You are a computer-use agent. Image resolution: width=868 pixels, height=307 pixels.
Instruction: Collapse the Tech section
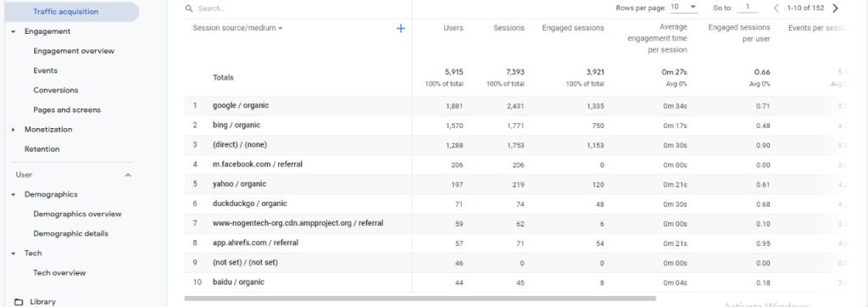(x=14, y=254)
